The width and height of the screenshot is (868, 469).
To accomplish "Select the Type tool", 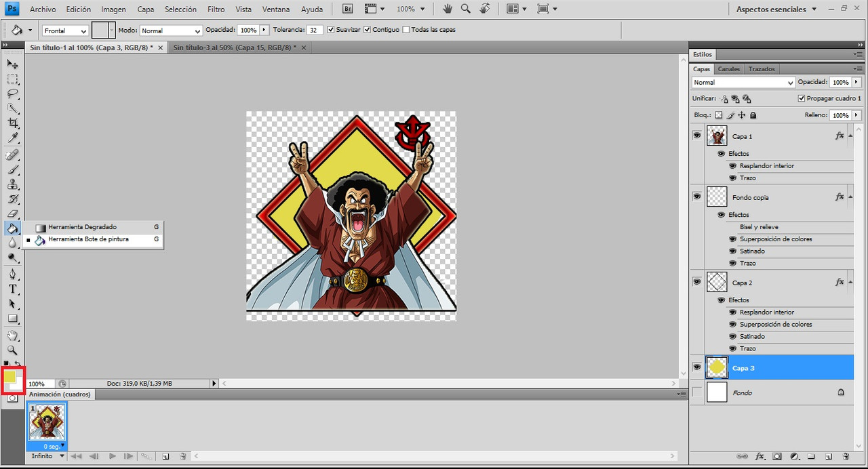I will click(x=12, y=289).
